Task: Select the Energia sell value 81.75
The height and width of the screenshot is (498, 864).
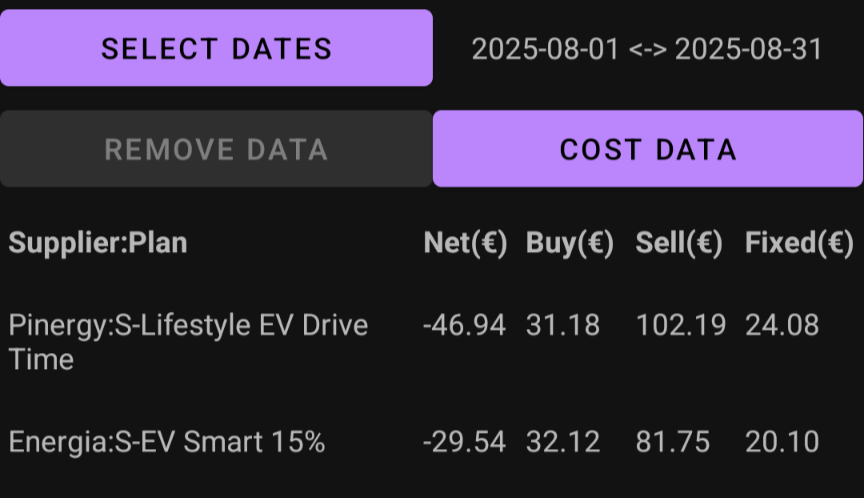Action: (673, 442)
